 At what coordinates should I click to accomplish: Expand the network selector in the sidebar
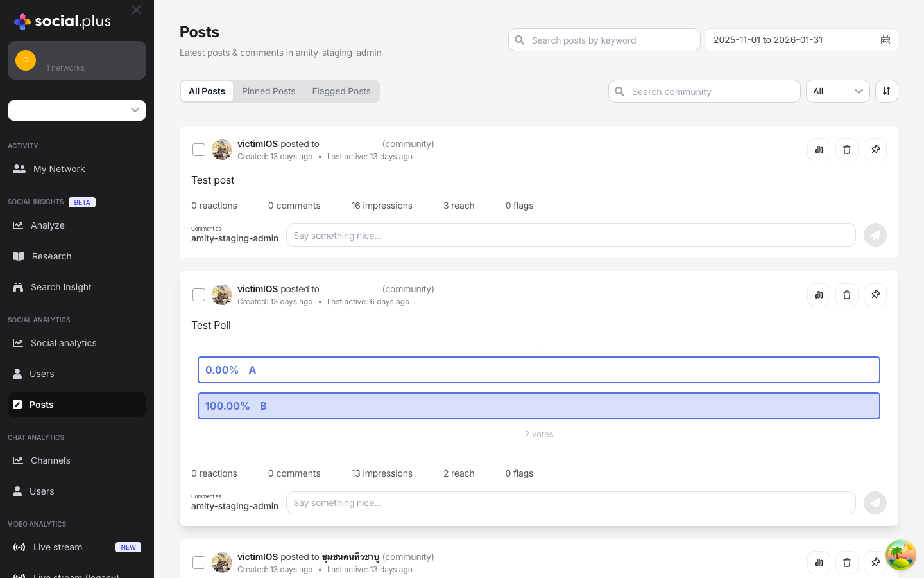(76, 110)
